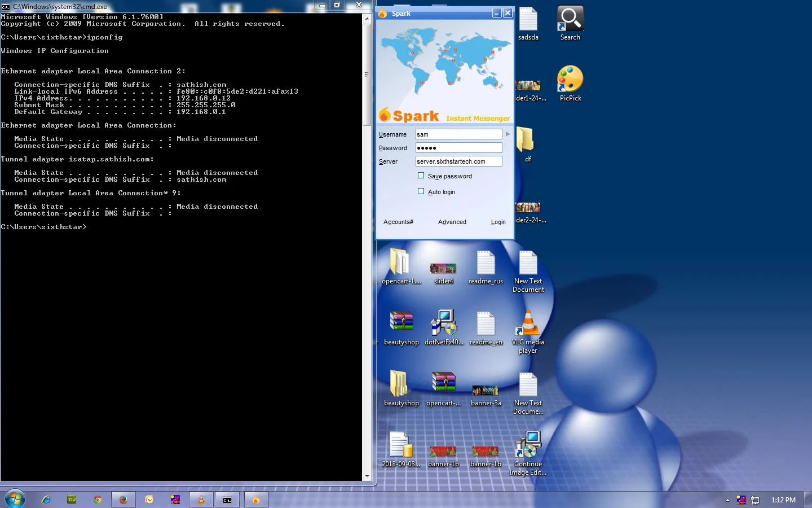
Task: Launch Continue Image Edit shortcut
Action: [x=528, y=445]
